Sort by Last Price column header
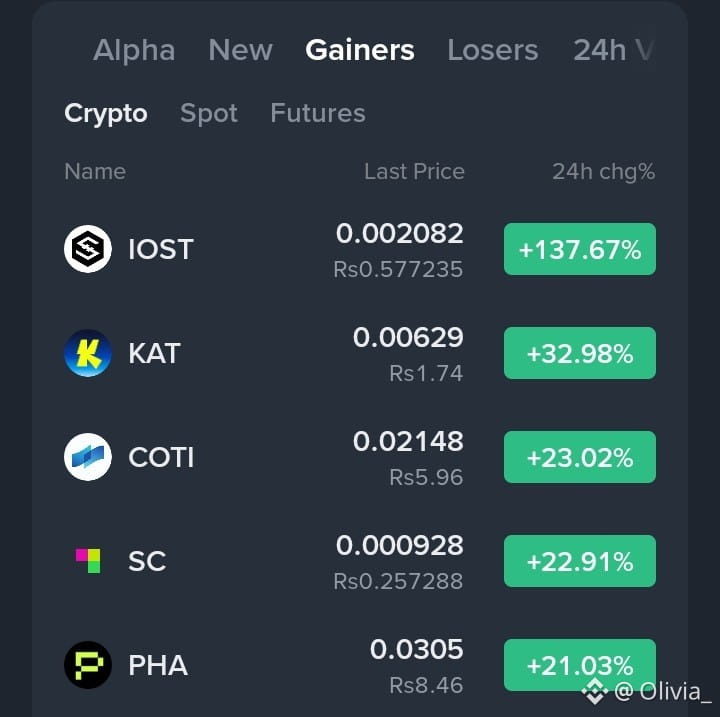Image resolution: width=720 pixels, height=717 pixels. [x=414, y=171]
